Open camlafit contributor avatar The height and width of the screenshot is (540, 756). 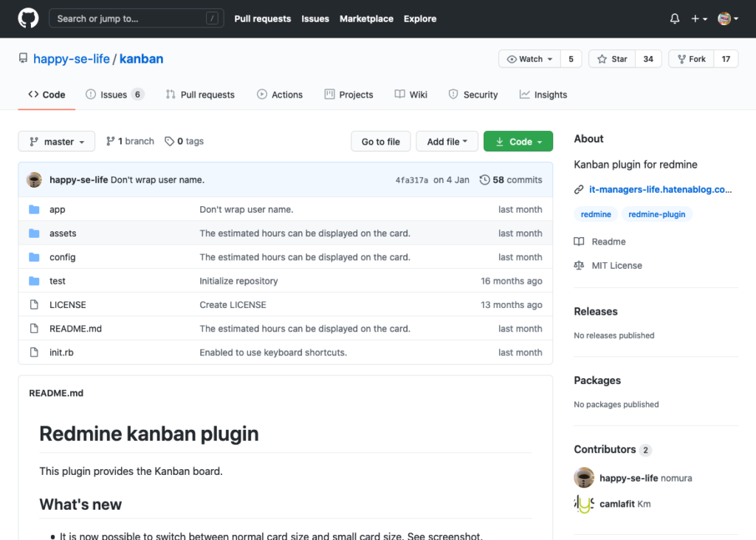coord(584,504)
